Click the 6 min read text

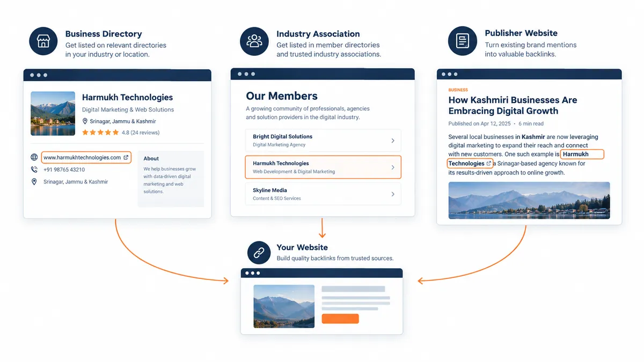[x=531, y=124]
